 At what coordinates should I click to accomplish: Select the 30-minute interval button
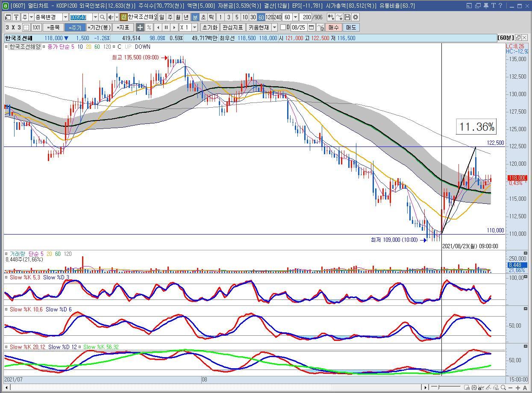(x=253, y=17)
